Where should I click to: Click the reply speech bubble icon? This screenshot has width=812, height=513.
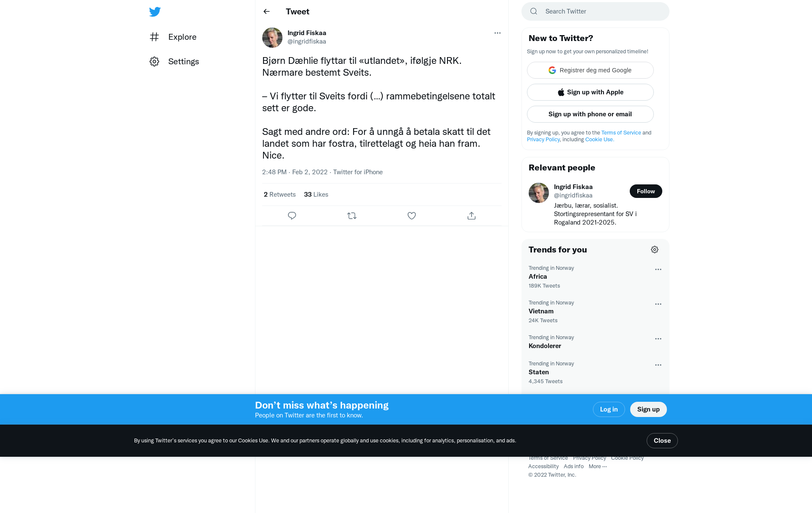pyautogui.click(x=292, y=216)
